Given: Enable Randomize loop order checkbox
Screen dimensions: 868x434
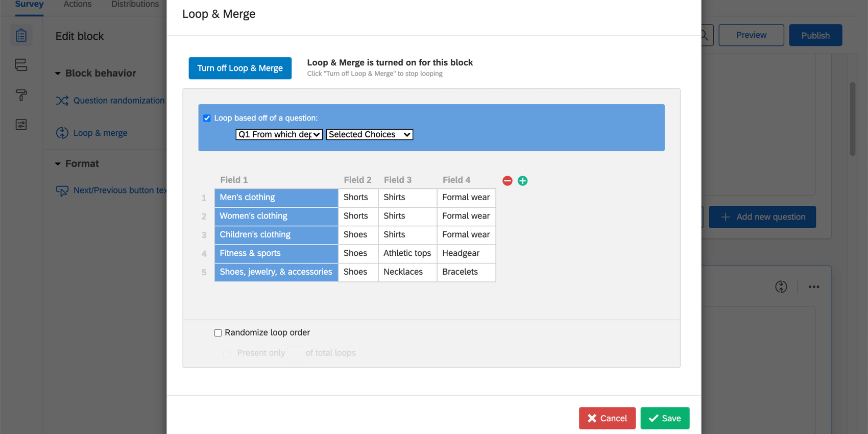Looking at the screenshot, I should 218,333.
